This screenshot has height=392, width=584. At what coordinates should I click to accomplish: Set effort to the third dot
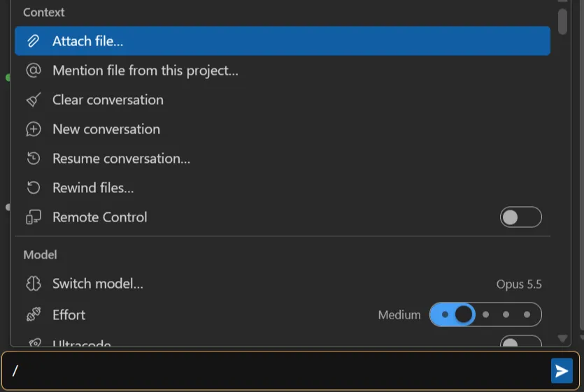pos(485,314)
